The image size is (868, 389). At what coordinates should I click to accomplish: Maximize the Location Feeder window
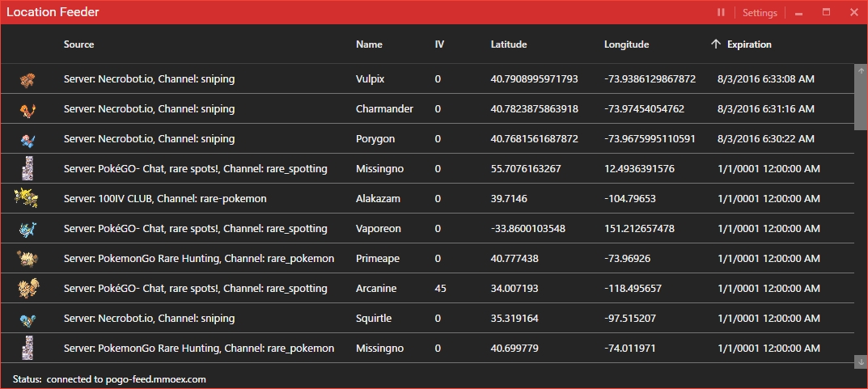point(827,12)
